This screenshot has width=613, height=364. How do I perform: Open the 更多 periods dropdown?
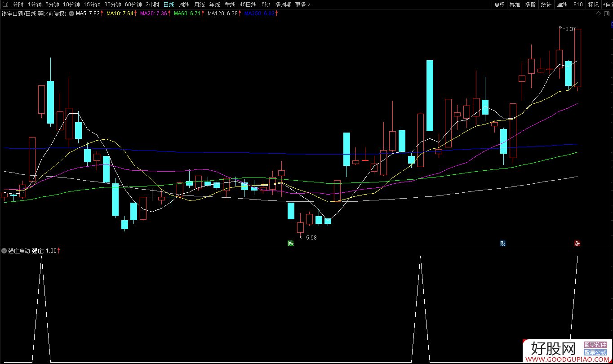(302, 4)
